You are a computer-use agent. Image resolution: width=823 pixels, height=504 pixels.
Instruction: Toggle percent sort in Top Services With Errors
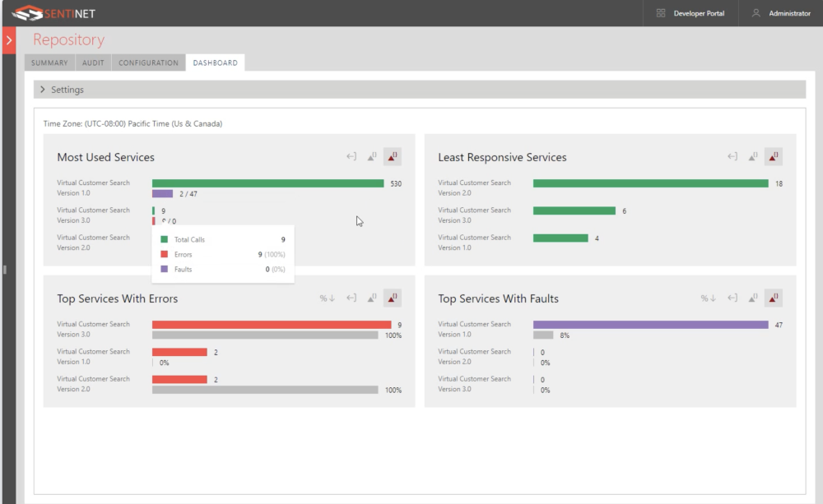tap(327, 298)
